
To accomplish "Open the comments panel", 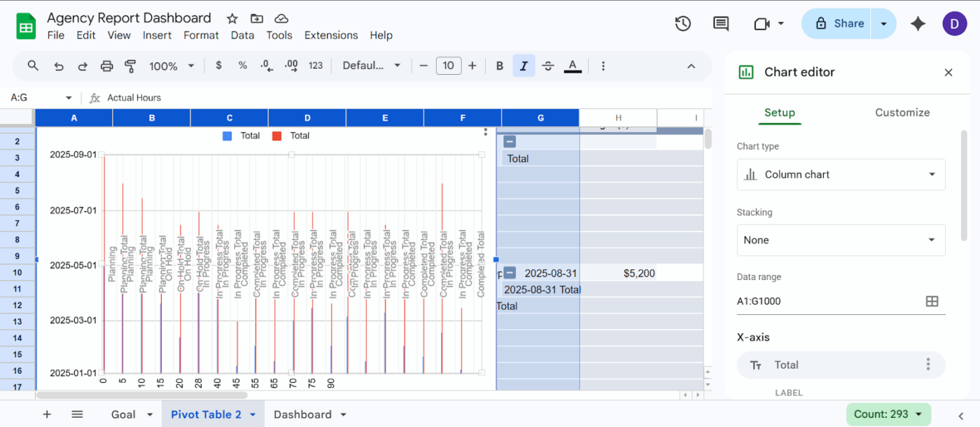I will tap(720, 23).
